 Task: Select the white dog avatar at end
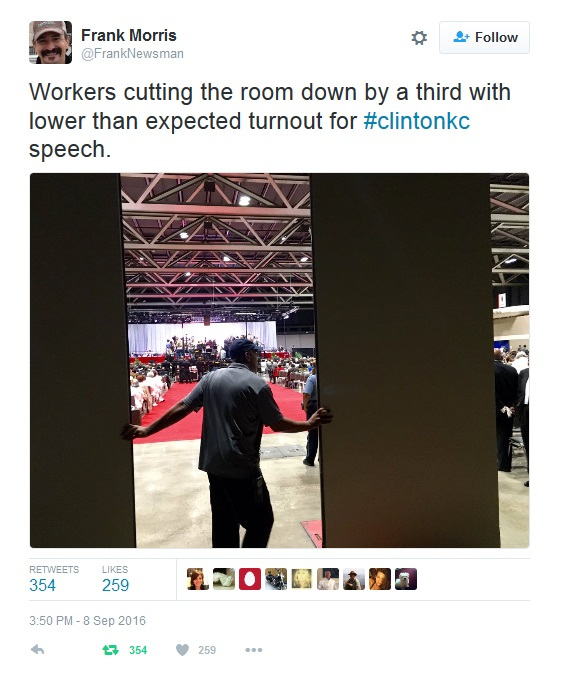coord(406,579)
